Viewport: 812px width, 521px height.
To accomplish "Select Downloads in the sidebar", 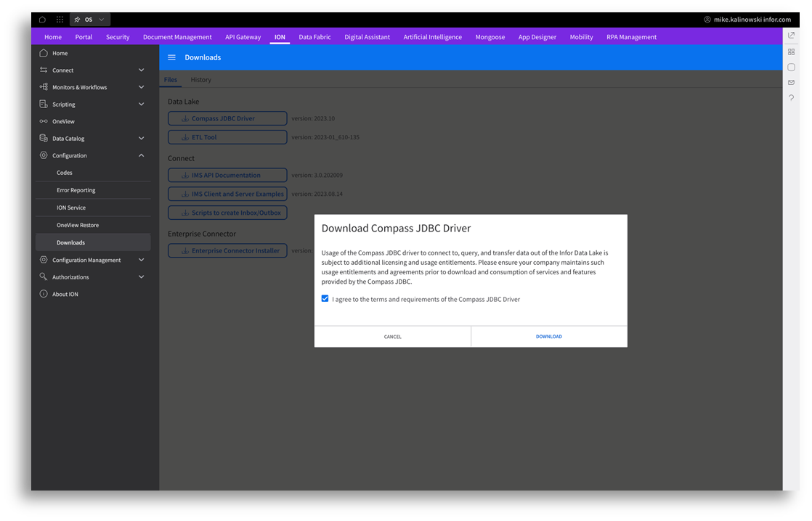I will coord(93,242).
